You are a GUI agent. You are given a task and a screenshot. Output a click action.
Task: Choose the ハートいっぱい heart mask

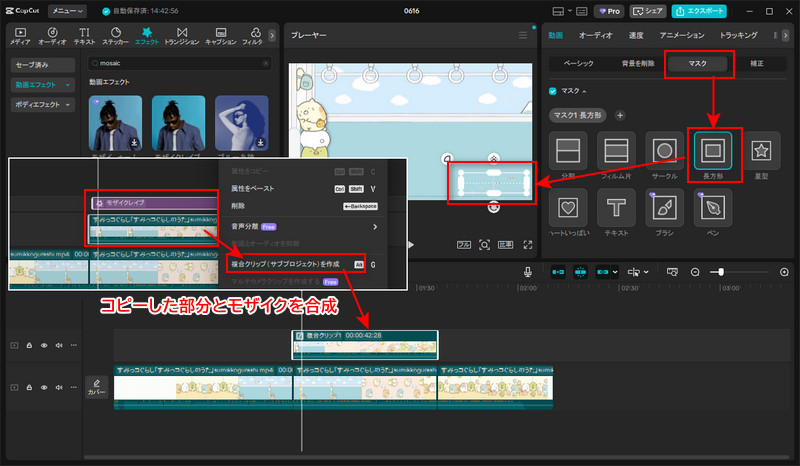coord(568,208)
